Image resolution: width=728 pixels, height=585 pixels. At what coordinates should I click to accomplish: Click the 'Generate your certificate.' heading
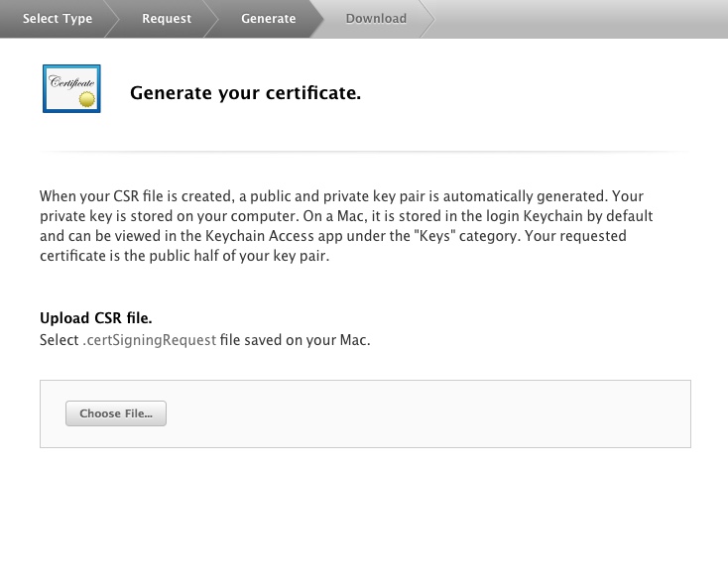245,94
